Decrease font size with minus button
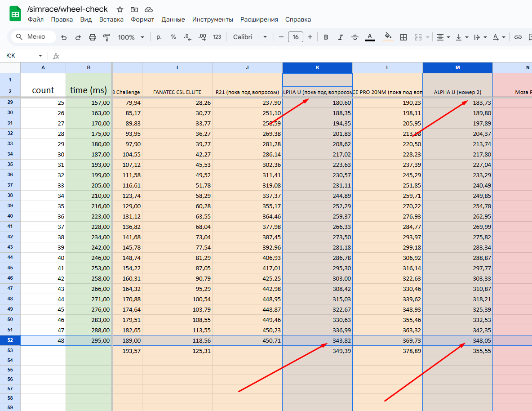The height and width of the screenshot is (411, 532). point(281,37)
